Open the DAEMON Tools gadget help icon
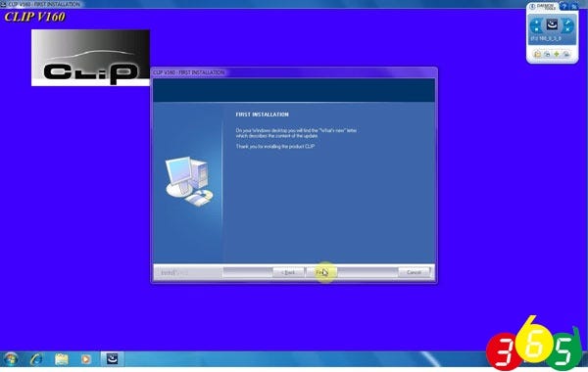 564,6
